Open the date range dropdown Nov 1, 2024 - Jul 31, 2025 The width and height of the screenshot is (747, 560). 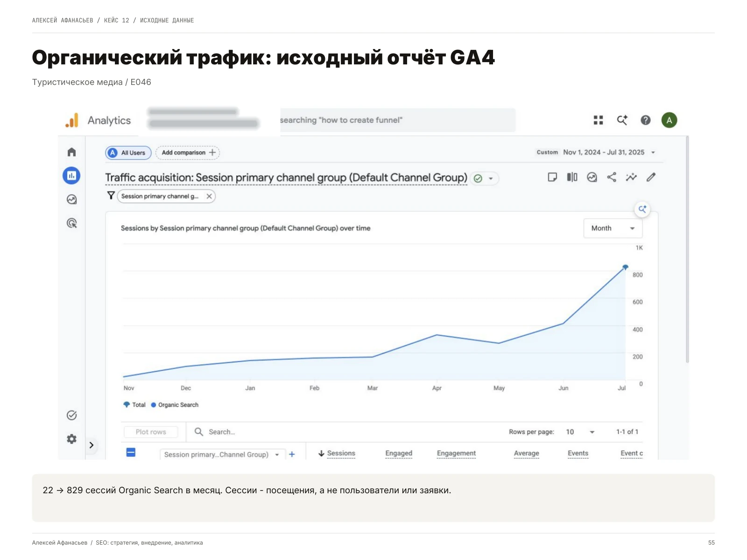point(604,152)
